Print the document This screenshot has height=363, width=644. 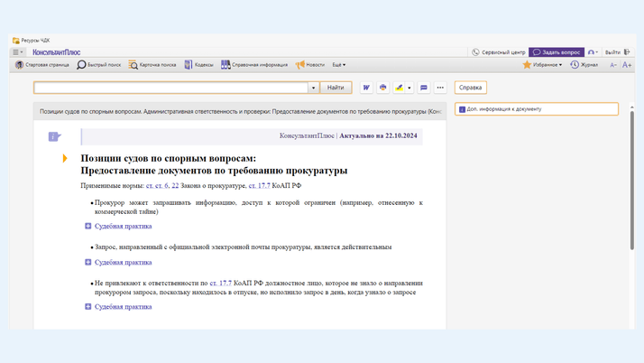tap(382, 88)
